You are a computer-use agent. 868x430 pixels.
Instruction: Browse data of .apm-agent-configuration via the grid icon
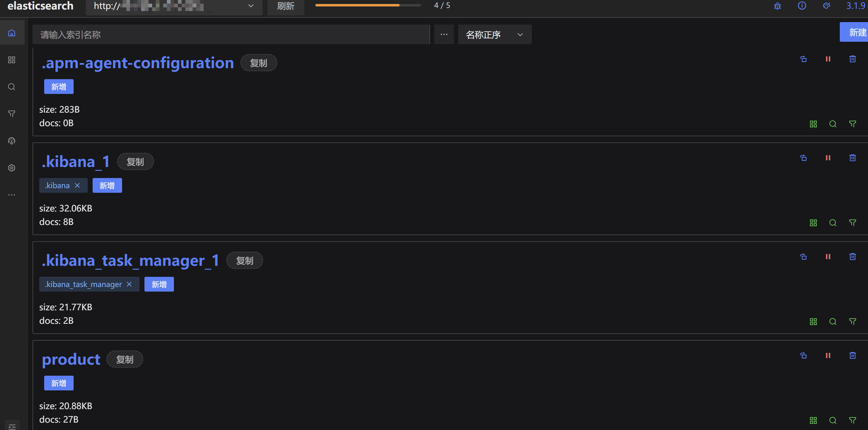(813, 124)
